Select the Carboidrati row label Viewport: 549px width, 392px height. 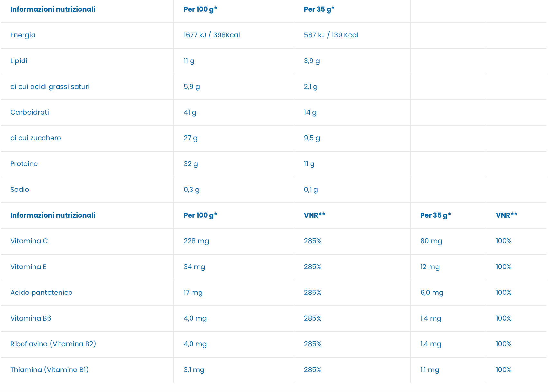(x=30, y=112)
